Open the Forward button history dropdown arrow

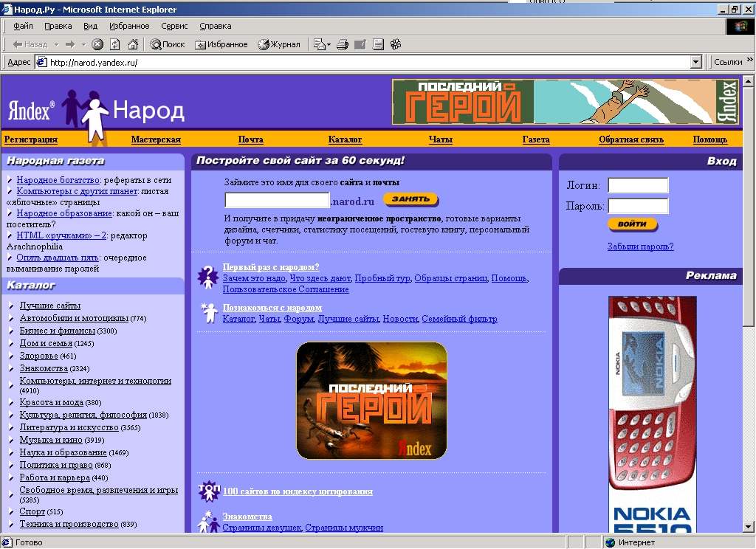pyautogui.click(x=83, y=44)
